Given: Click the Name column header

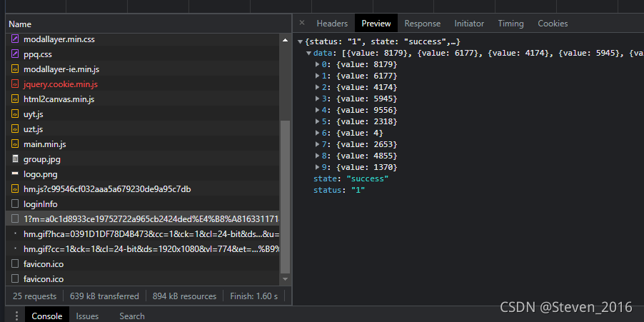Looking at the screenshot, I should pos(149,24).
